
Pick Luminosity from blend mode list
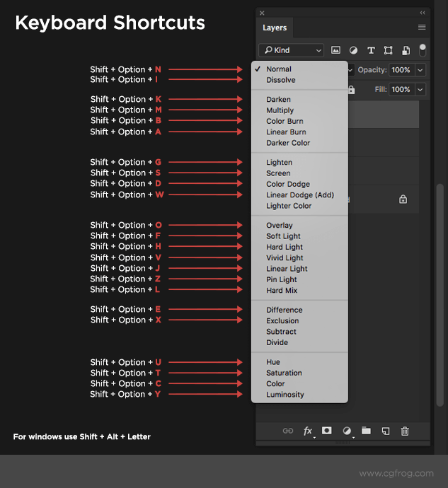pyautogui.click(x=285, y=395)
